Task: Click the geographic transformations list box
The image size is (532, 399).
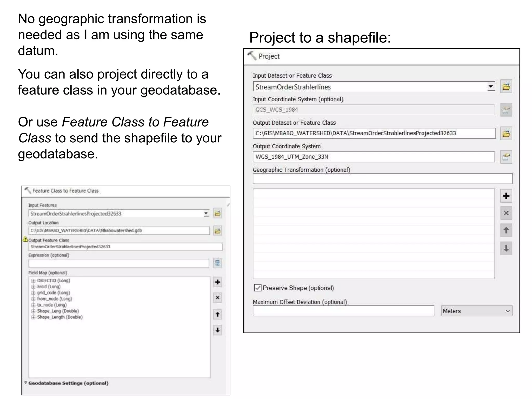Action: tap(374, 234)
